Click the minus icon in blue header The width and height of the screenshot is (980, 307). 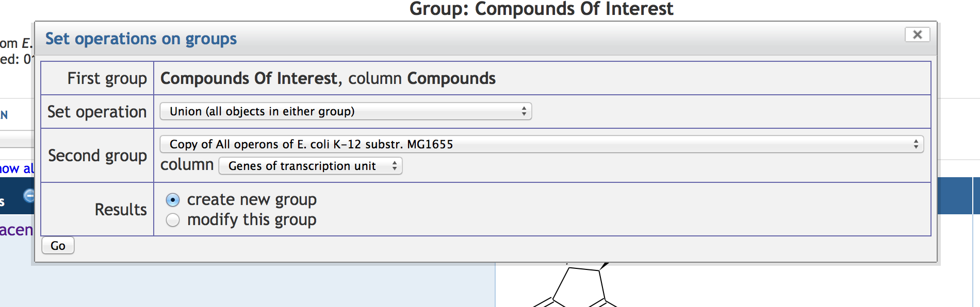coord(29,196)
